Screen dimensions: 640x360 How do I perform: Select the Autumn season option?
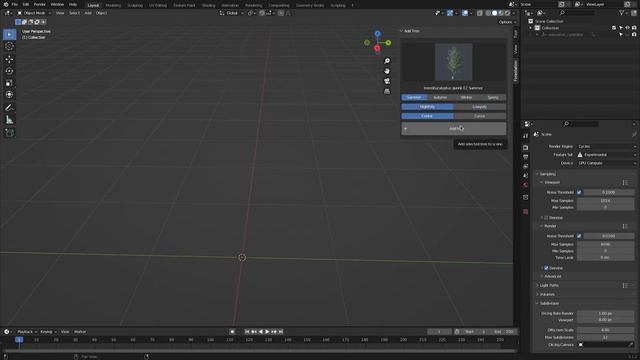[440, 98]
